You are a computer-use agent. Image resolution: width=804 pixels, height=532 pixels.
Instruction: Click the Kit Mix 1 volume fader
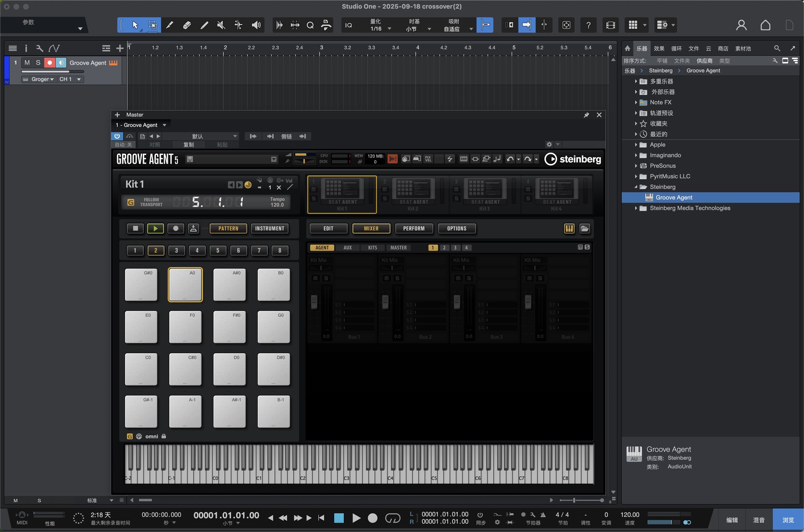click(314, 301)
